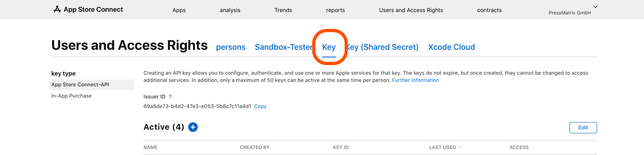Image resolution: width=644 pixels, height=155 pixels.
Task: Open the Apps menu
Action: click(x=179, y=10)
